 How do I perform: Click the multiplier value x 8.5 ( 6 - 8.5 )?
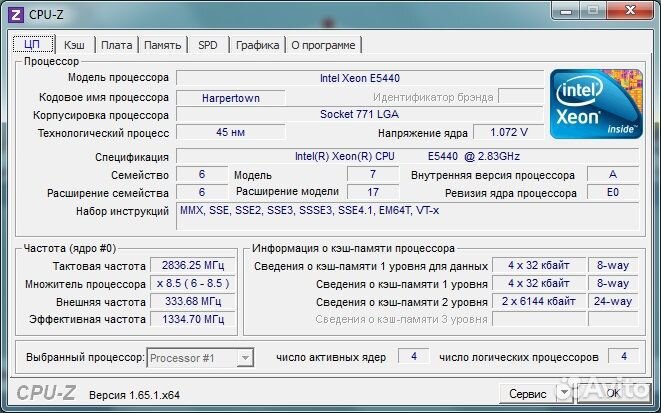pos(193,283)
